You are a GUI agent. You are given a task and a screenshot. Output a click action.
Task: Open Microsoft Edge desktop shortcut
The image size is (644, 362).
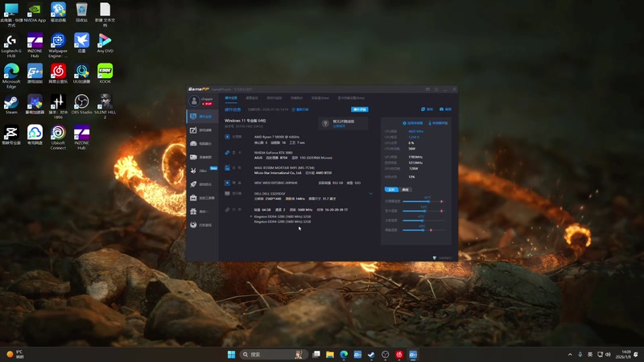point(11,76)
